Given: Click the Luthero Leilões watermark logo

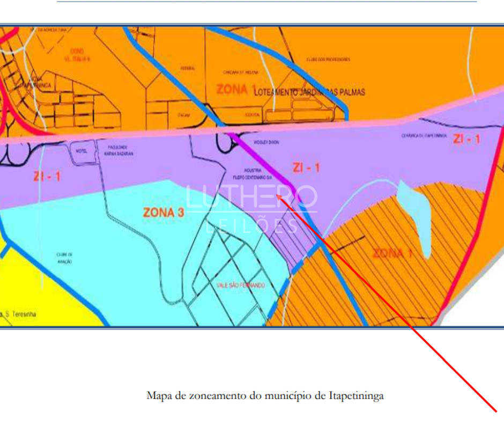Looking at the screenshot, I should 251,207.
